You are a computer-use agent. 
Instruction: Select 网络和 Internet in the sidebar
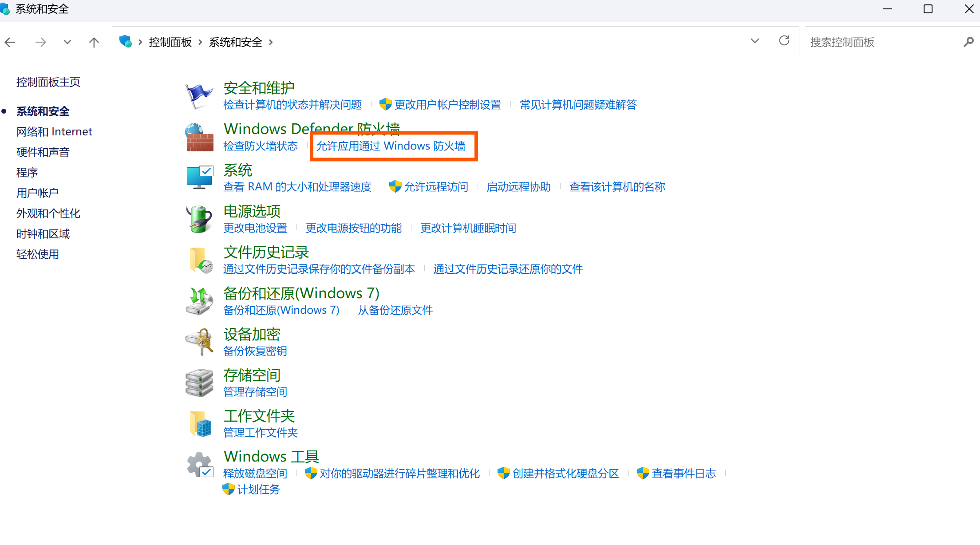(x=54, y=132)
